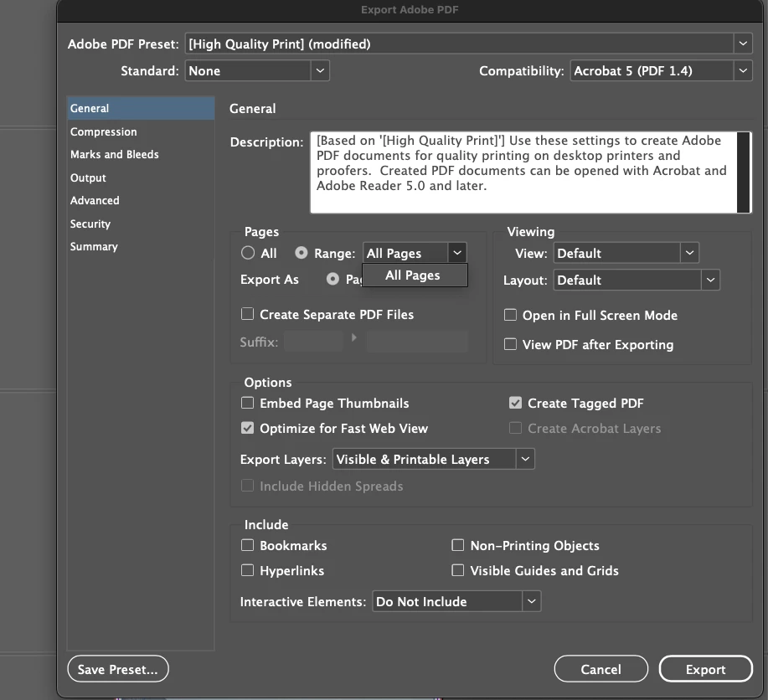The height and width of the screenshot is (700, 768).
Task: Select the All pages radio button
Action: coord(248,253)
